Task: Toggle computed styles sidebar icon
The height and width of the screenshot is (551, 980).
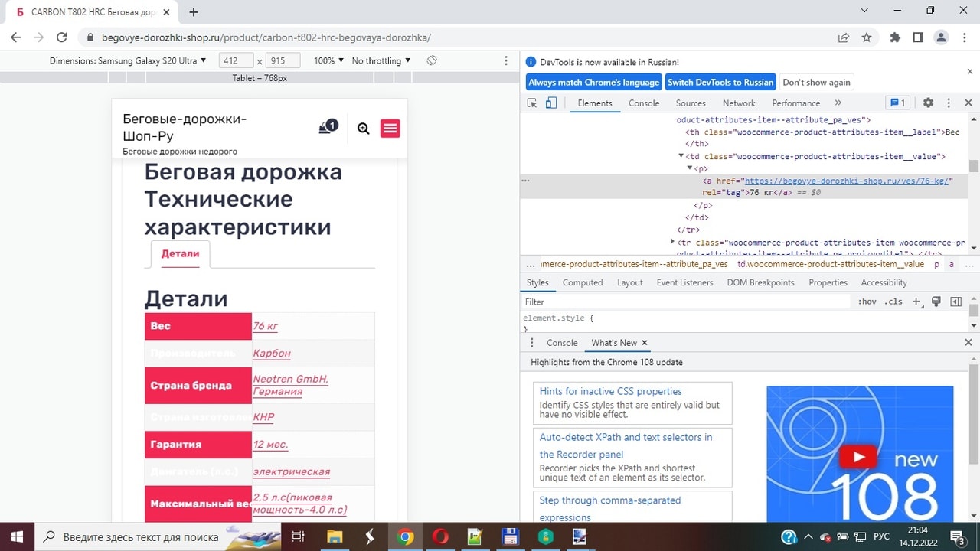Action: pos(955,302)
